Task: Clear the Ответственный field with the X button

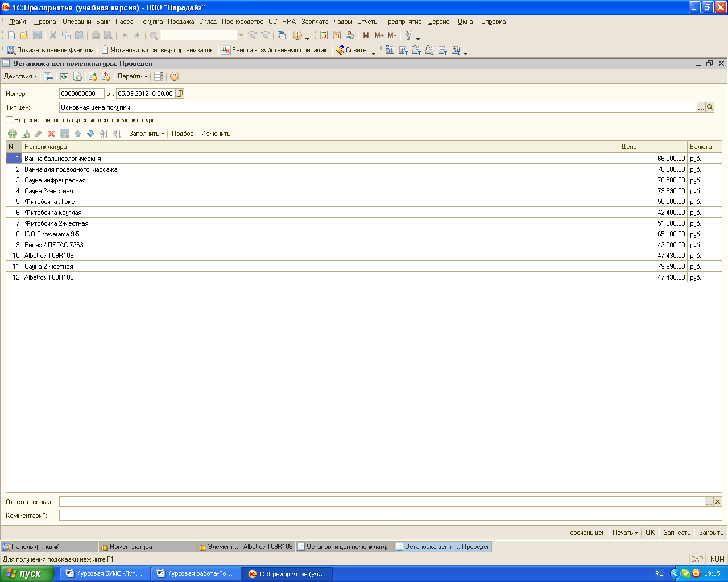Action: tap(718, 502)
